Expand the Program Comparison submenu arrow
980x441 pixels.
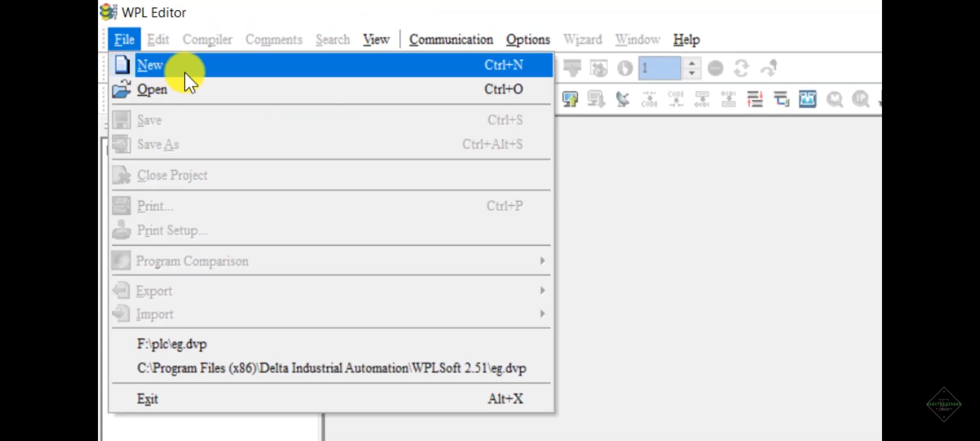click(542, 261)
